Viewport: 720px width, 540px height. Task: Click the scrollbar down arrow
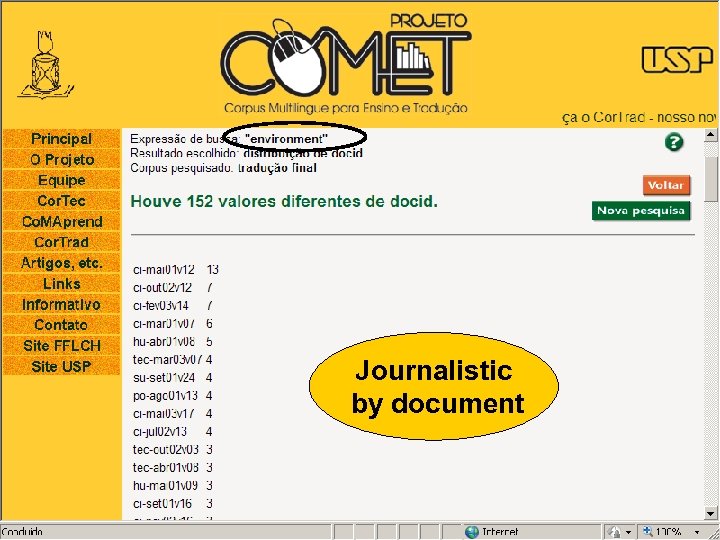pyautogui.click(x=710, y=513)
